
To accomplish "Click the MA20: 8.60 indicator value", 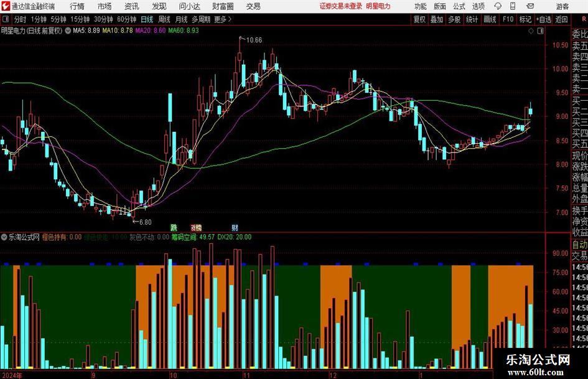I will [151, 30].
